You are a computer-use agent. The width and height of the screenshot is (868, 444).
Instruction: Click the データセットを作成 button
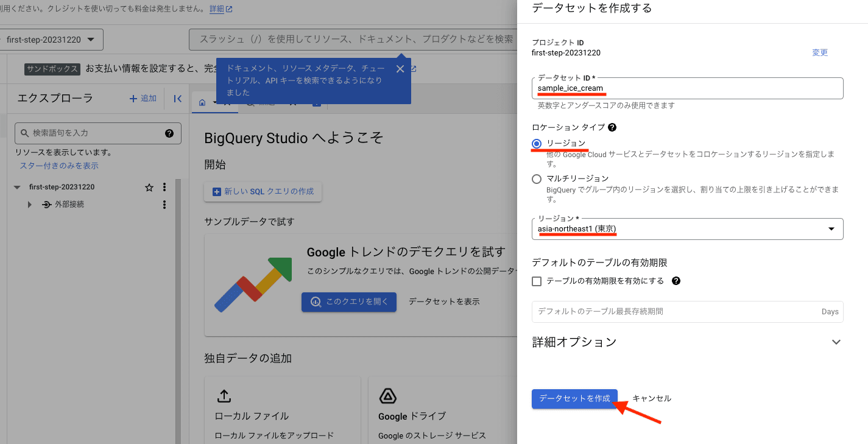coord(573,398)
